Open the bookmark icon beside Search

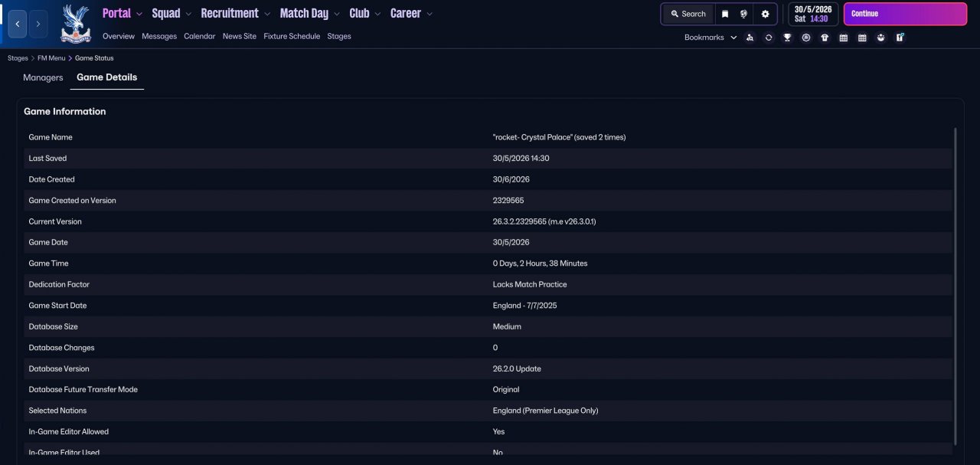725,14
